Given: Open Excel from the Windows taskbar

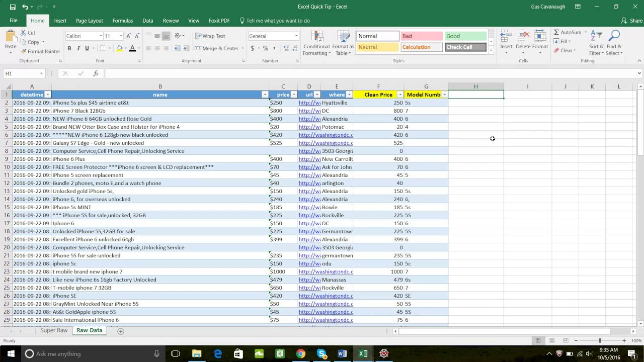Looking at the screenshot, I should [363, 353].
